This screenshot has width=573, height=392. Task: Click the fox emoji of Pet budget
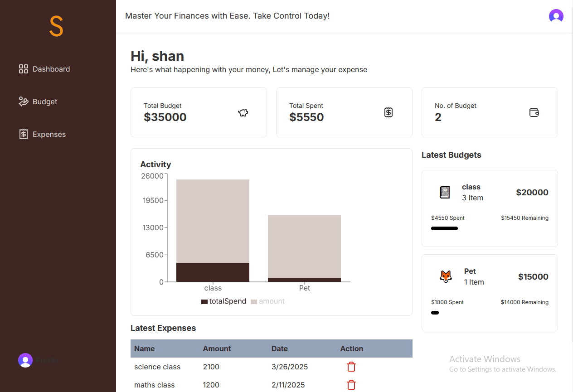click(x=446, y=276)
